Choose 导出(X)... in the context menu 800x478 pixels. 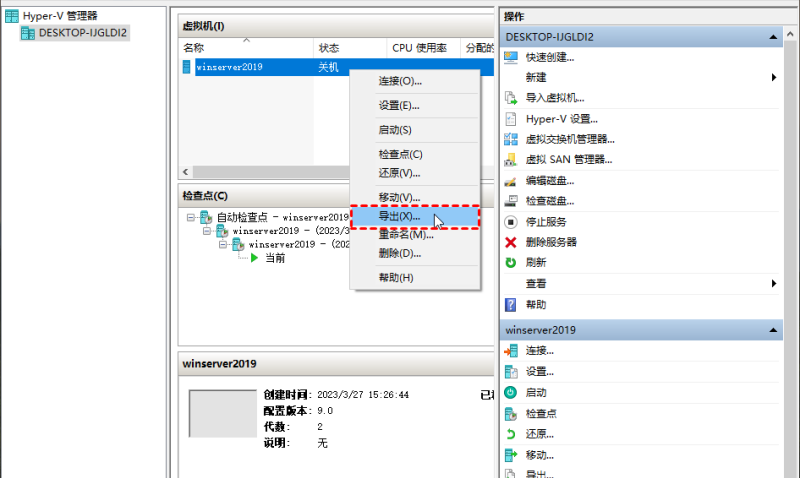(415, 217)
